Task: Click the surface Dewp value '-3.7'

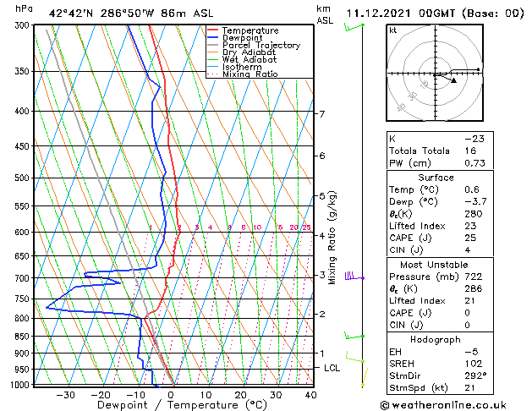Action: [475, 202]
